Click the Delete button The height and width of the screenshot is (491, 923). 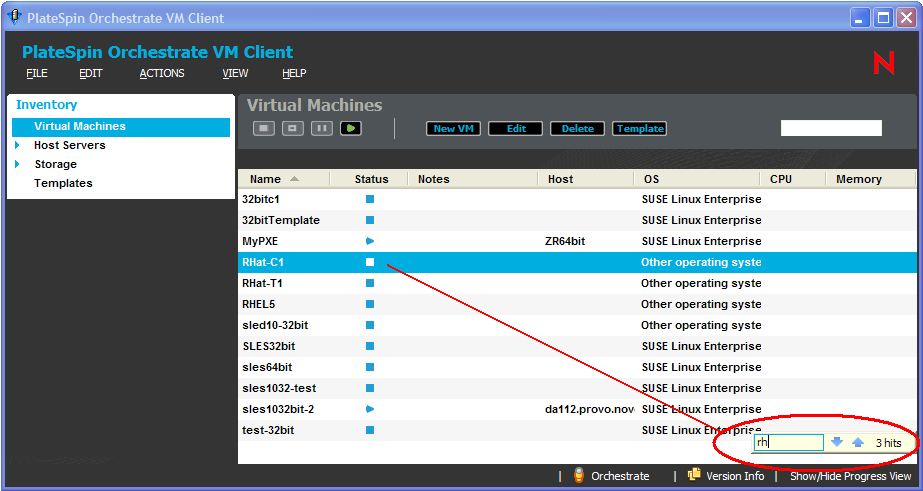(577, 128)
